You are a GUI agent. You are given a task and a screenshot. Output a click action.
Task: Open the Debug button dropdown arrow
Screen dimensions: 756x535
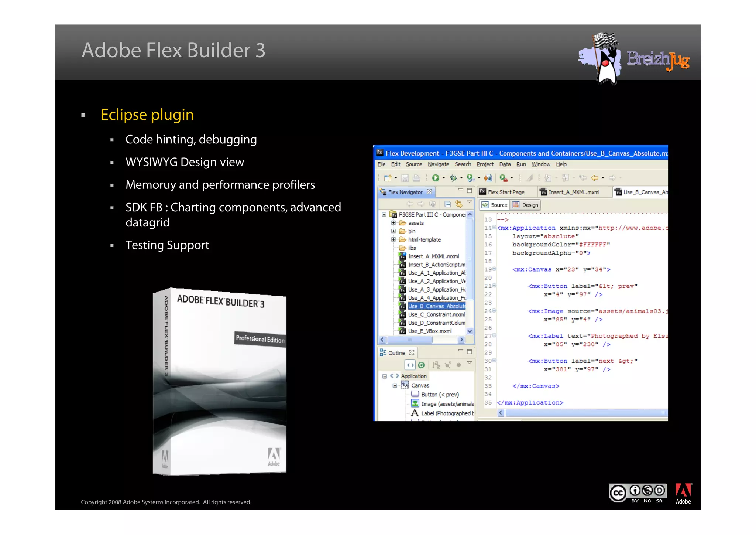(461, 178)
